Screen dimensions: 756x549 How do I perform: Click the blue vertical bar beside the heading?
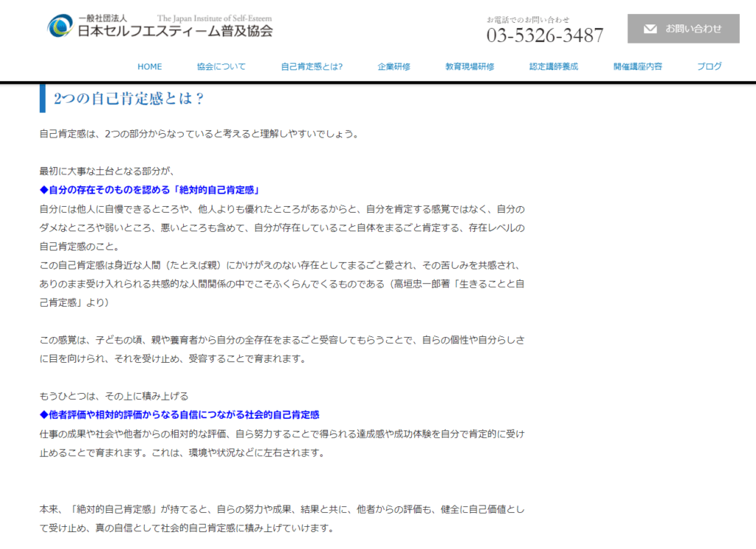point(43,98)
